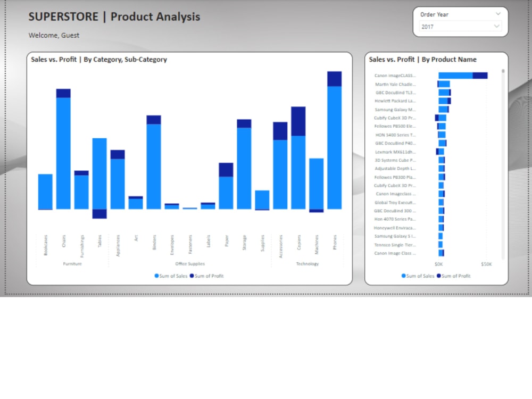
Task: Click the Technology category group label
Action: click(307, 263)
